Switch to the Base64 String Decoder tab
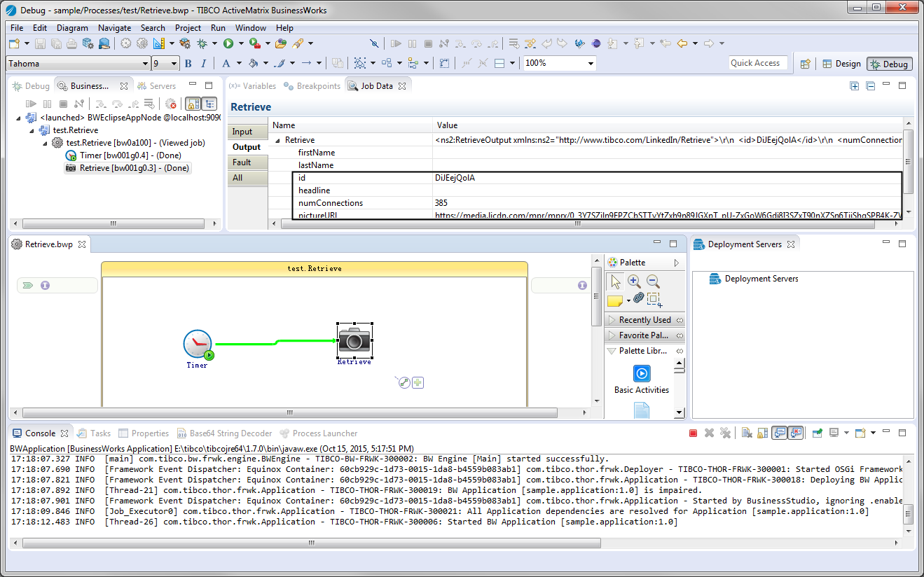 tap(225, 433)
